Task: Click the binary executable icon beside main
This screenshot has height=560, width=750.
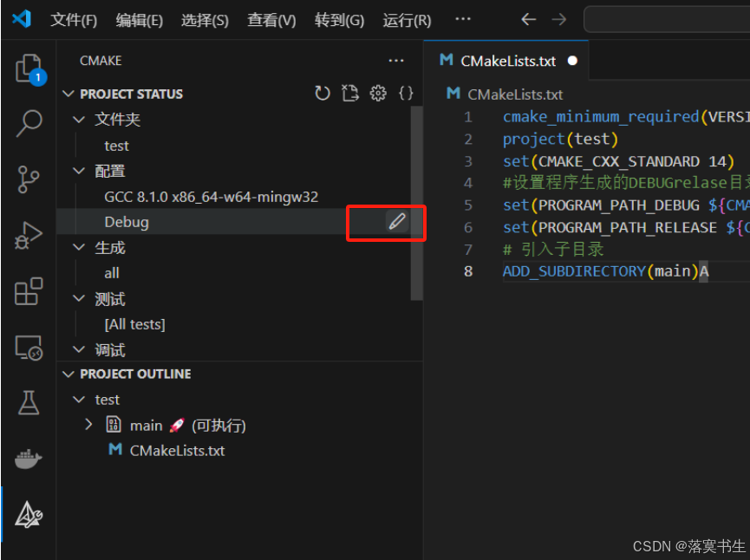Action: point(114,424)
